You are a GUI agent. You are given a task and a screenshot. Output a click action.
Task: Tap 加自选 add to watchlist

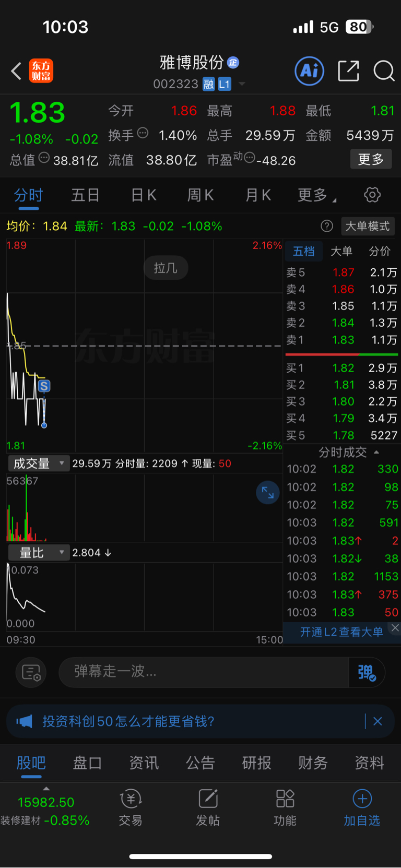362,807
